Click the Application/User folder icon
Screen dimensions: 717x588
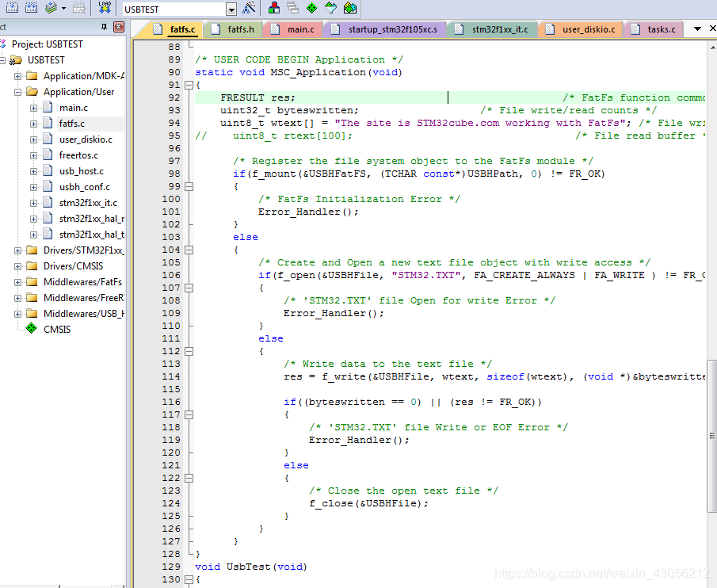tap(32, 91)
